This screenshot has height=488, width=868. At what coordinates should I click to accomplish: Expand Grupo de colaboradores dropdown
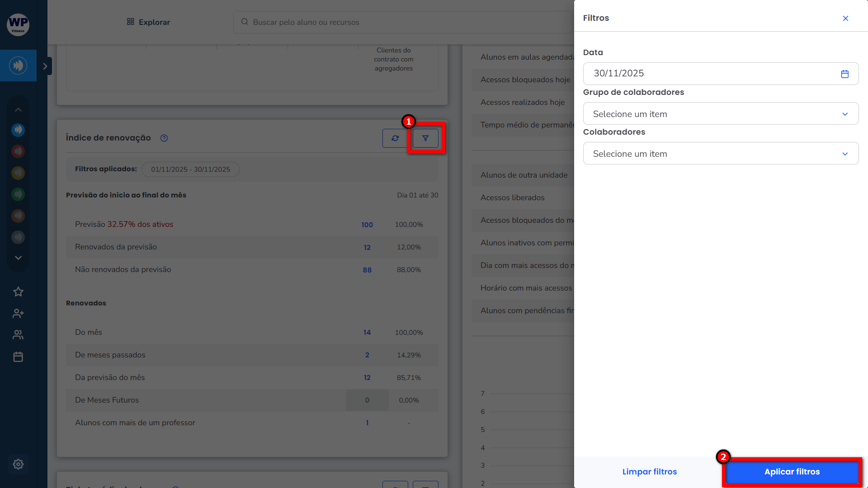[721, 114]
